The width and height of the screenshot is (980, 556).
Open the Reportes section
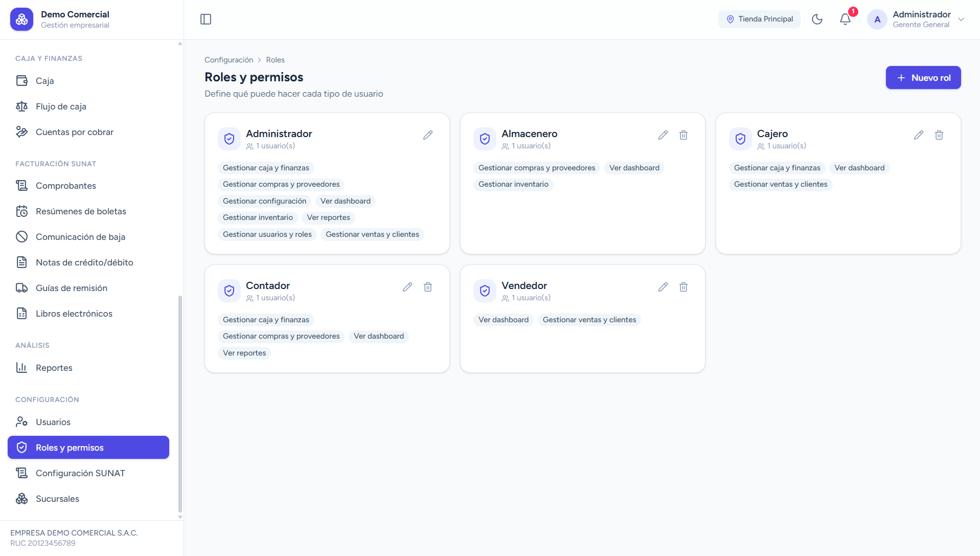tap(88, 368)
